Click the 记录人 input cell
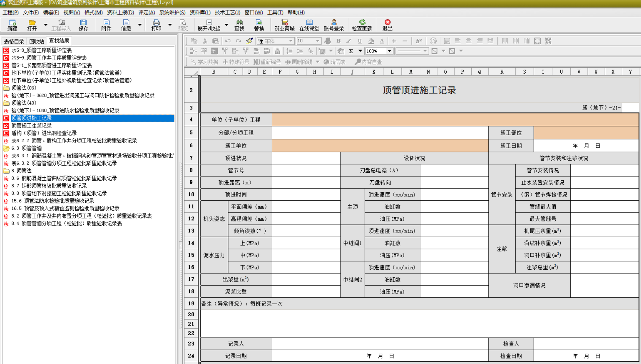Screen dimensions: 641x364 tap(380, 344)
